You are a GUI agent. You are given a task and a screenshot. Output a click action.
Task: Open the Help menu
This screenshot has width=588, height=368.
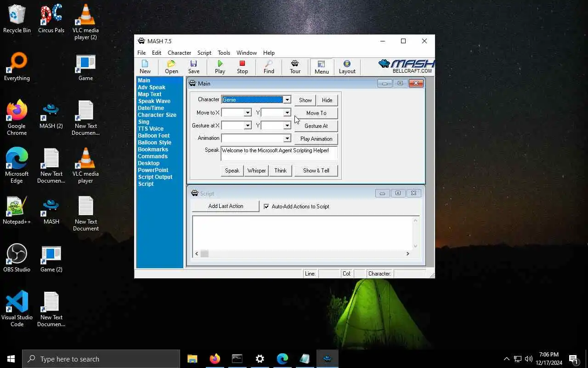click(269, 53)
